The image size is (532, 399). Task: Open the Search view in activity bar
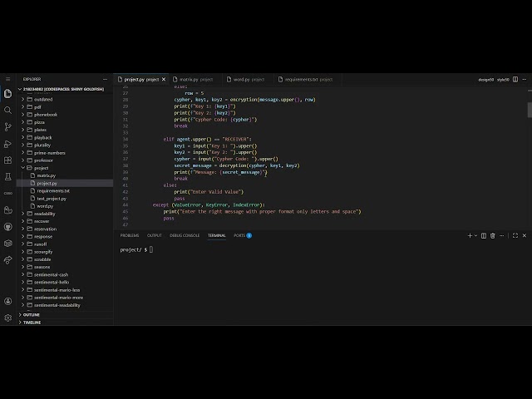pos(7,110)
